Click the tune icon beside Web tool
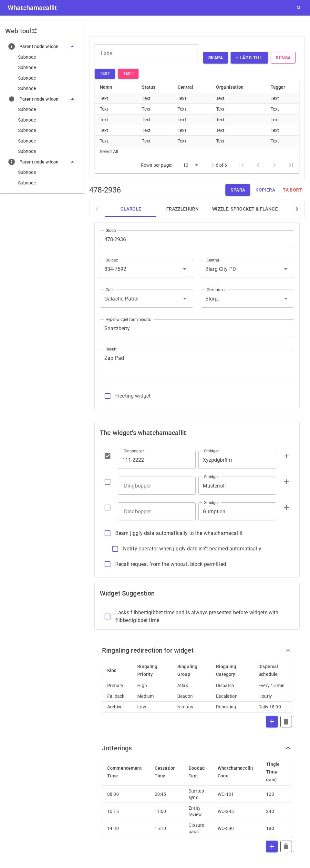 tap(35, 31)
